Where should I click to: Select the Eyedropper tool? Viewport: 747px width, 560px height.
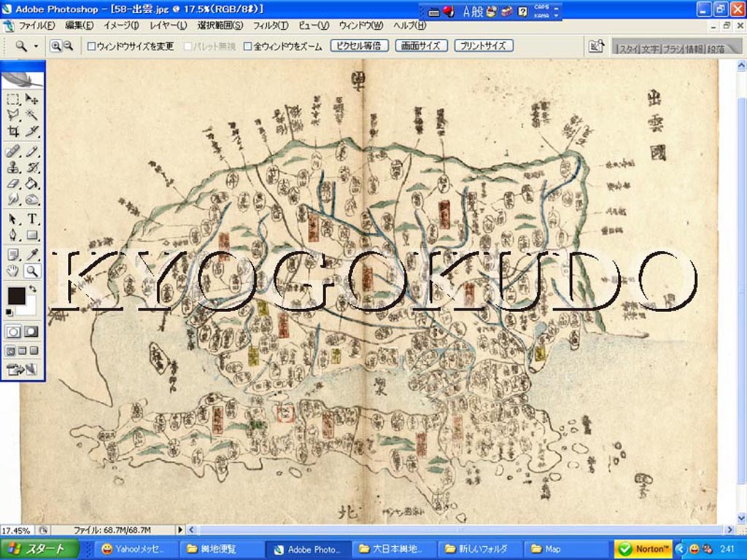tap(31, 254)
